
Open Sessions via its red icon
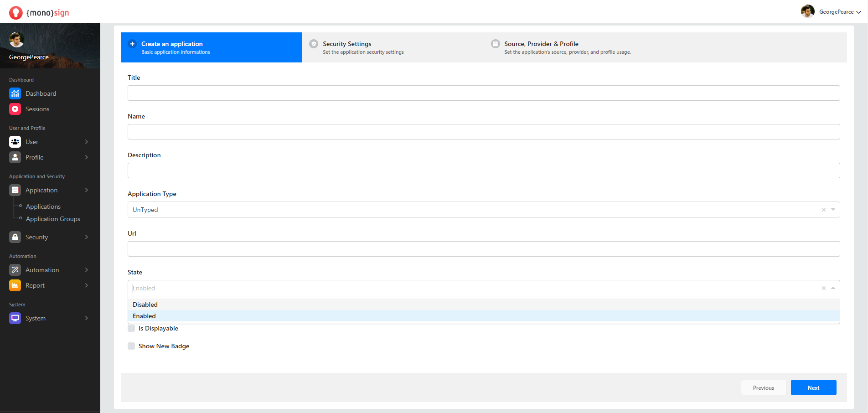pyautogui.click(x=15, y=109)
